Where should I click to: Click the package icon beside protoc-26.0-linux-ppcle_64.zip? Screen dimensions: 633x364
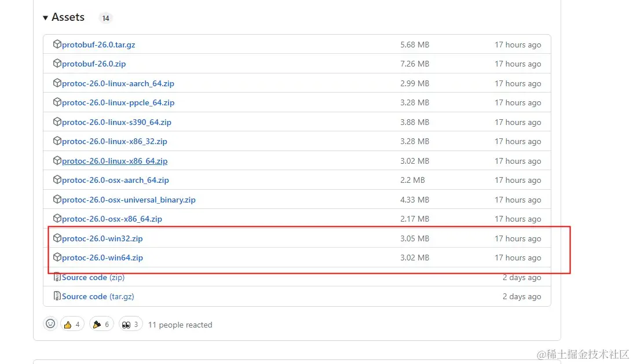click(57, 102)
